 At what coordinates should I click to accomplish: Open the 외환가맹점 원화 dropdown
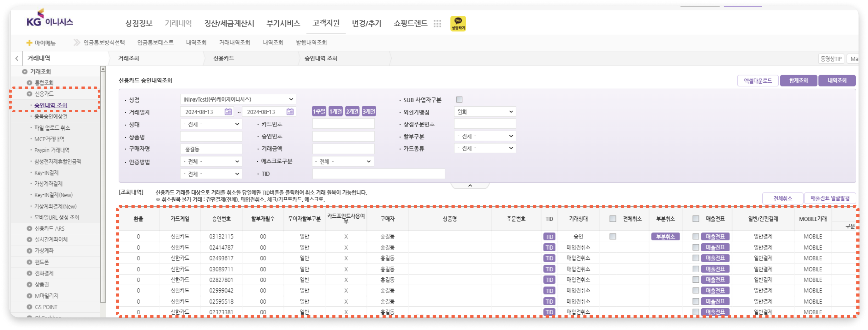coord(484,112)
